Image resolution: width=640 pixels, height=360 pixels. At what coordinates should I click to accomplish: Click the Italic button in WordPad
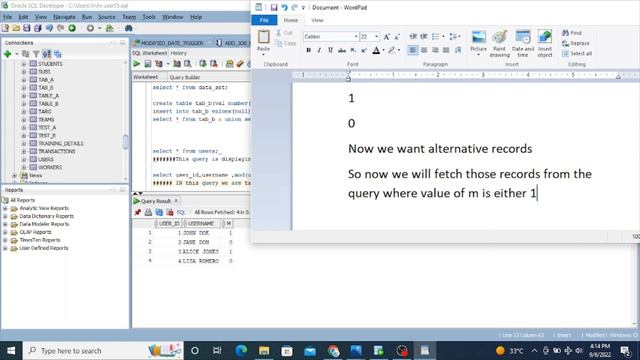click(x=319, y=50)
